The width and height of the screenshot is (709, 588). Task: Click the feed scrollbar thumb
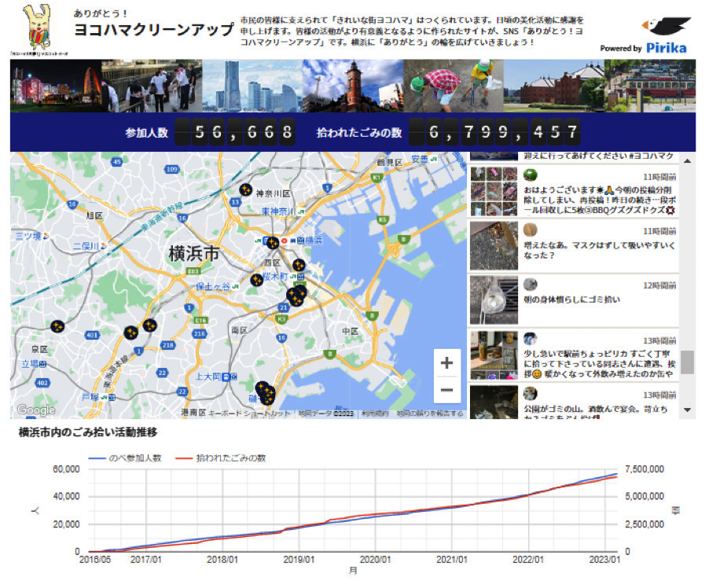[687, 362]
